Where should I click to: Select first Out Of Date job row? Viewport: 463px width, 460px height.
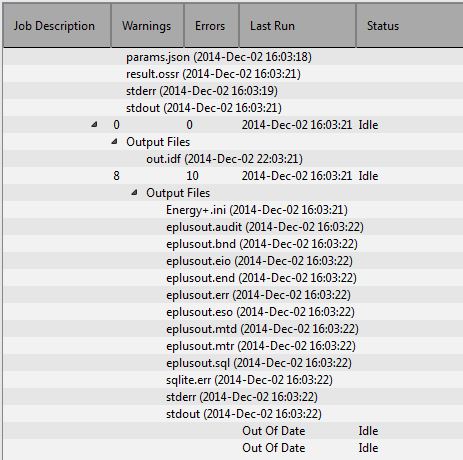(233, 431)
